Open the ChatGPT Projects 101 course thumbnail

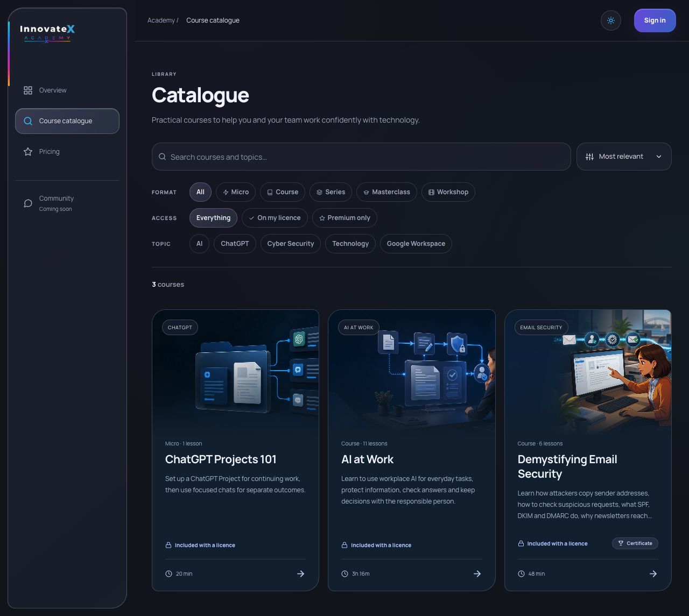[235, 371]
